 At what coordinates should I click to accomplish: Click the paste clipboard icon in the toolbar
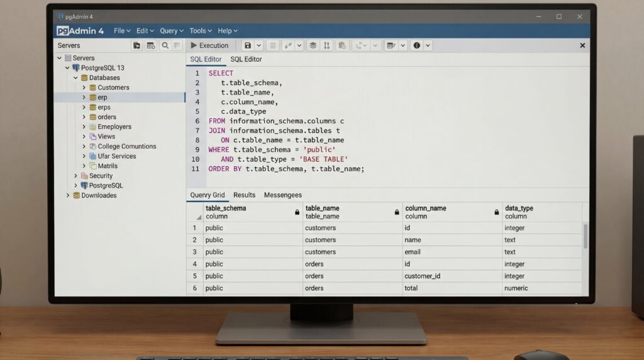[341, 45]
